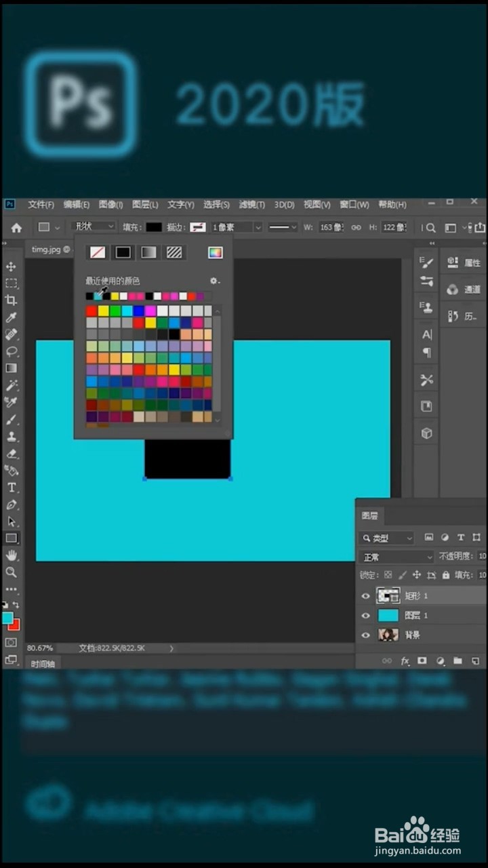The height and width of the screenshot is (868, 488).
Task: Click the stroke color swatch in options bar
Action: click(198, 228)
